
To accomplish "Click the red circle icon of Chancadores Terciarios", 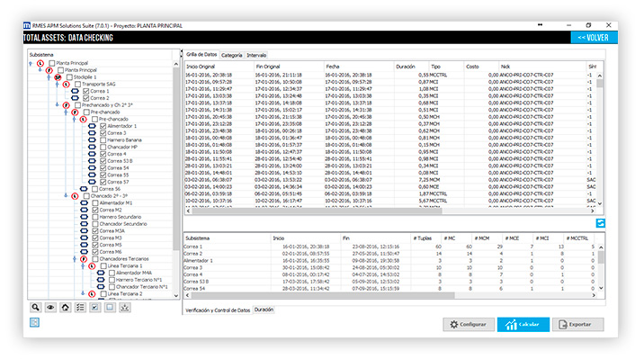I will (84, 259).
